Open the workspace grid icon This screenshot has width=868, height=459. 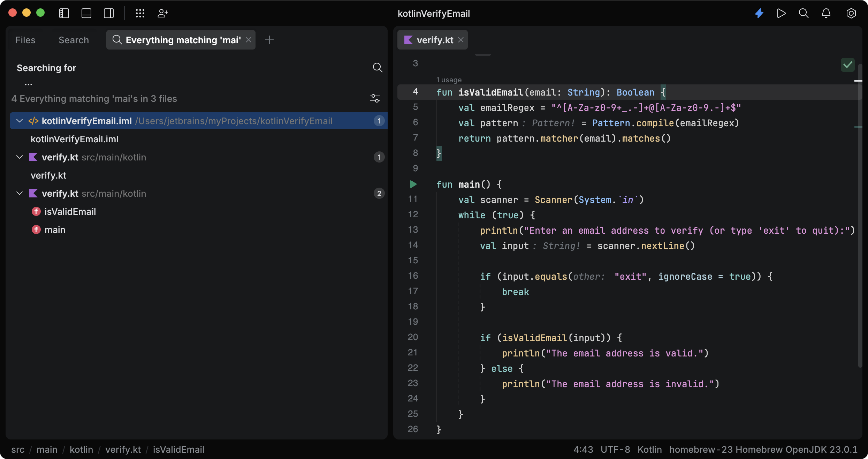(x=140, y=13)
